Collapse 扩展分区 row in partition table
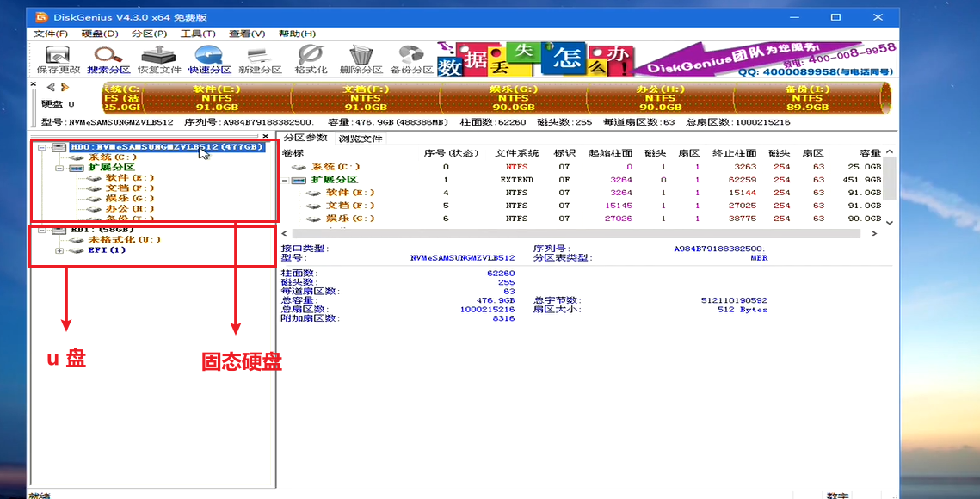Image resolution: width=980 pixels, height=499 pixels. 286,180
